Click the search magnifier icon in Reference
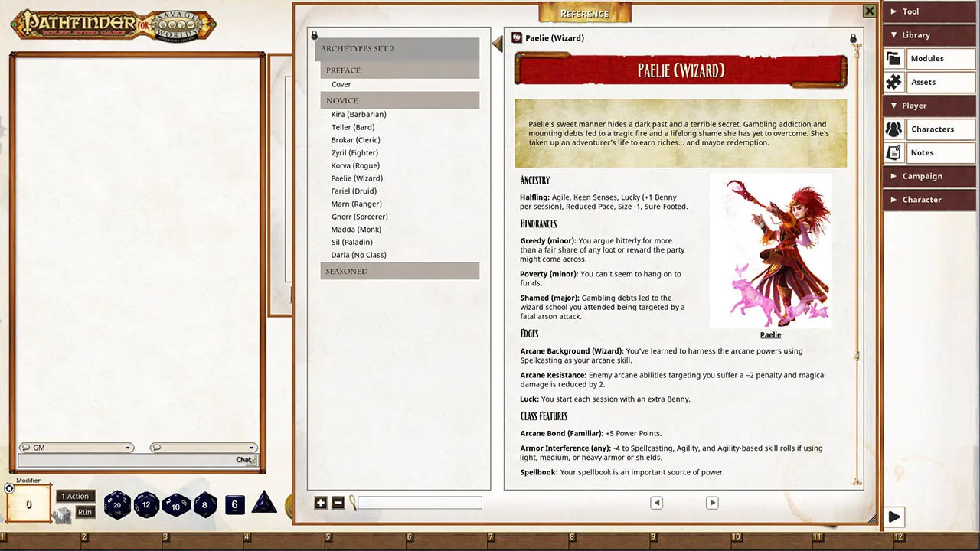The width and height of the screenshot is (980, 551). pos(353,503)
